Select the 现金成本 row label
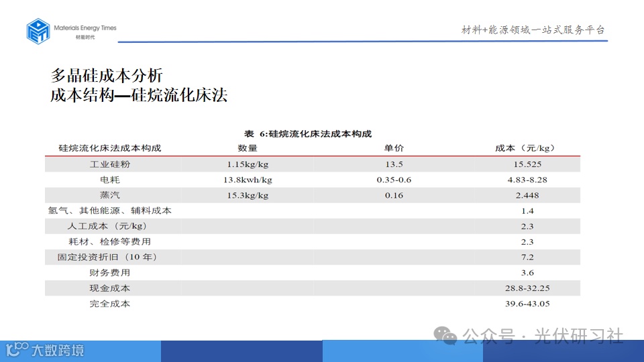The height and width of the screenshot is (362, 644). click(110, 288)
